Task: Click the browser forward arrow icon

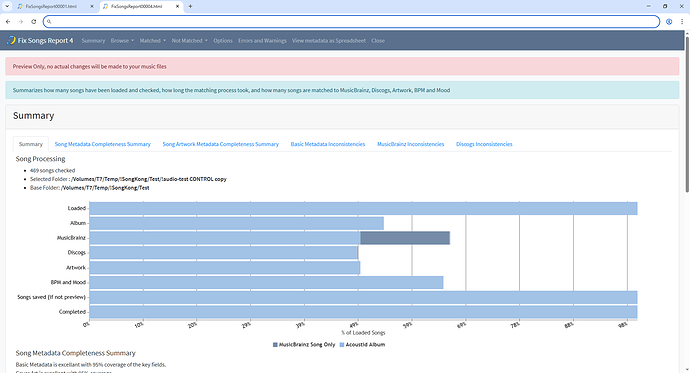Action: pyautogui.click(x=21, y=22)
